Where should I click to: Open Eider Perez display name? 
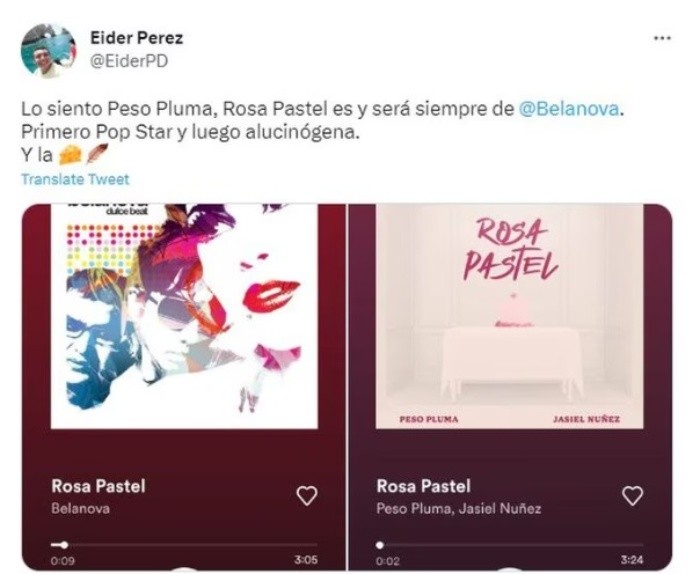(137, 38)
